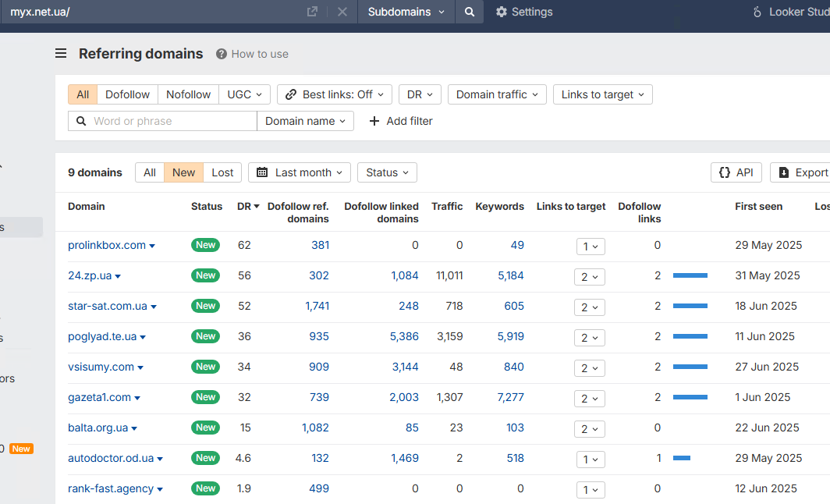Open 24.zp.ua domain link
This screenshot has height=504, width=830.
pos(90,276)
